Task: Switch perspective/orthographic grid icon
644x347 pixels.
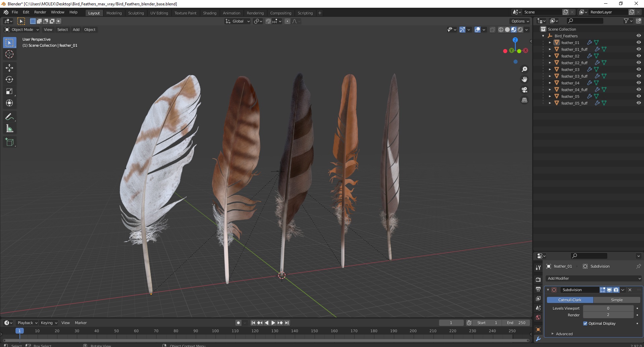Action: [524, 100]
